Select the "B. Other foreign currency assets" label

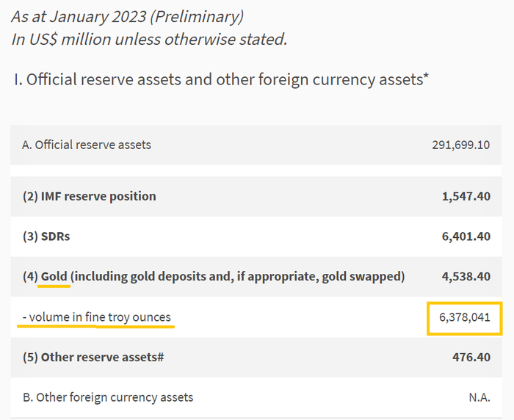tap(107, 397)
